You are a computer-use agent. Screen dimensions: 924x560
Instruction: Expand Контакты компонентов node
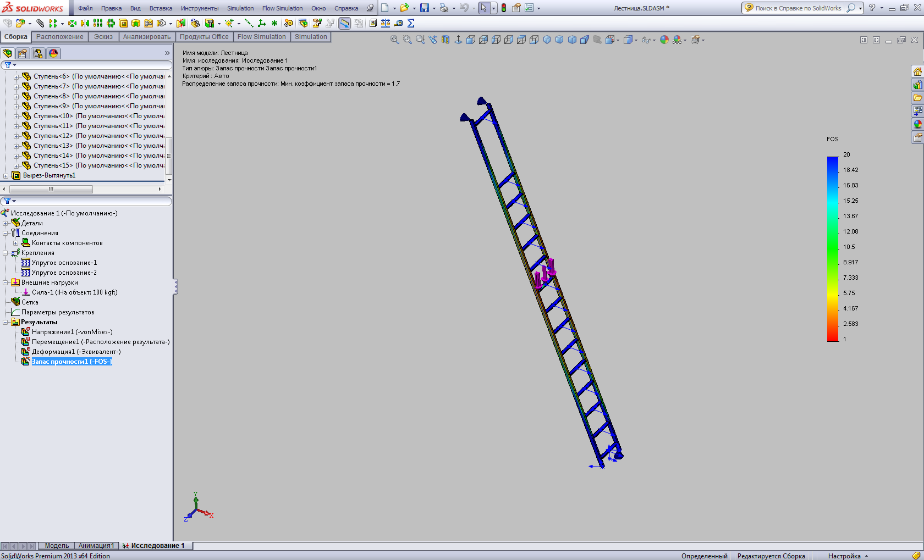coord(16,243)
